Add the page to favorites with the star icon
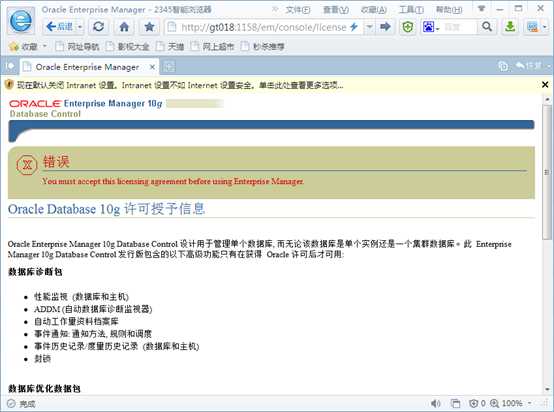This screenshot has width=554, height=412. point(149,27)
